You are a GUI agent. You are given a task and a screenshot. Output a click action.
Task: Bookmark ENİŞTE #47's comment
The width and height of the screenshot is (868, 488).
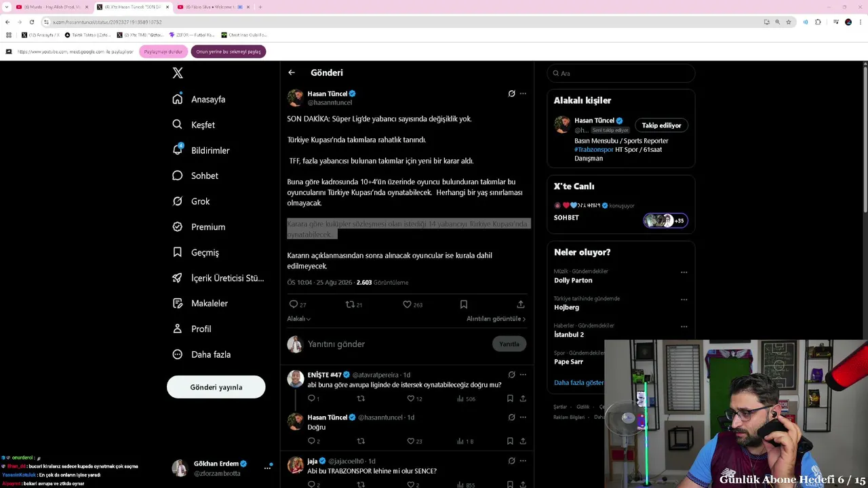pyautogui.click(x=510, y=399)
